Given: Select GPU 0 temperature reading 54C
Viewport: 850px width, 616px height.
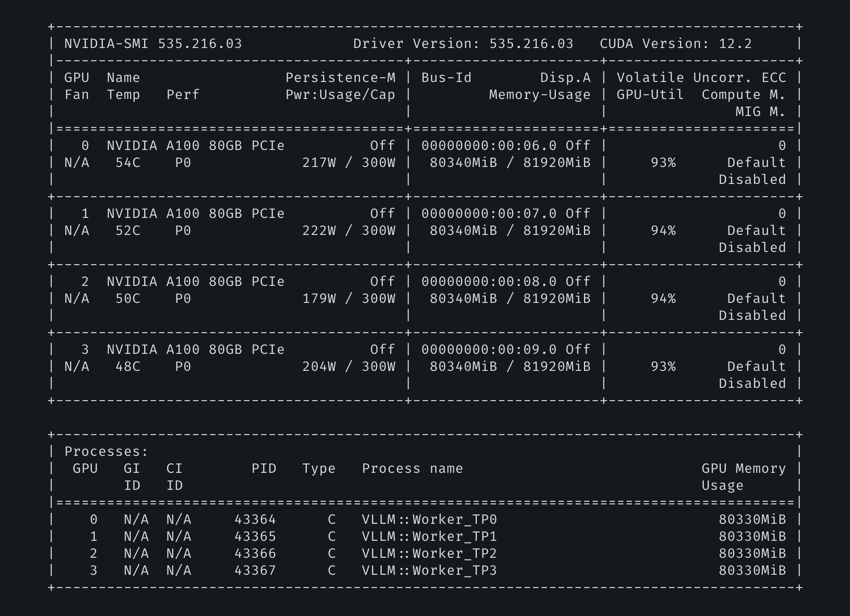Looking at the screenshot, I should [128, 163].
